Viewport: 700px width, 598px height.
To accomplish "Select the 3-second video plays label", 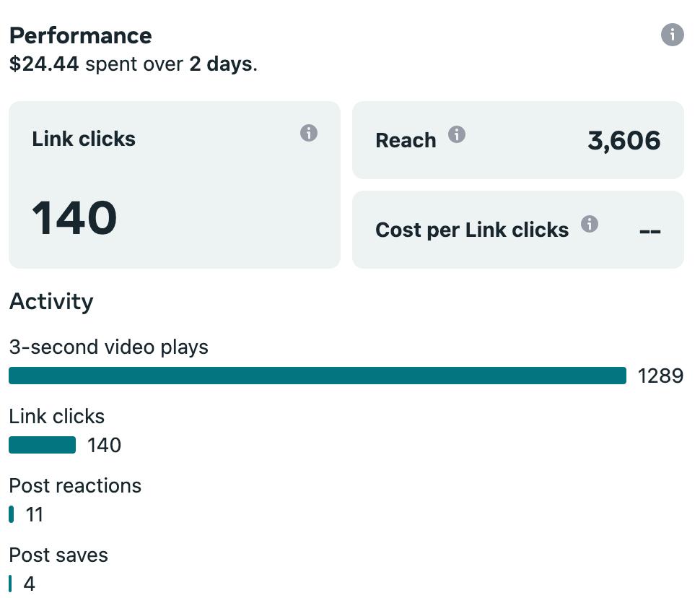I will 108,347.
